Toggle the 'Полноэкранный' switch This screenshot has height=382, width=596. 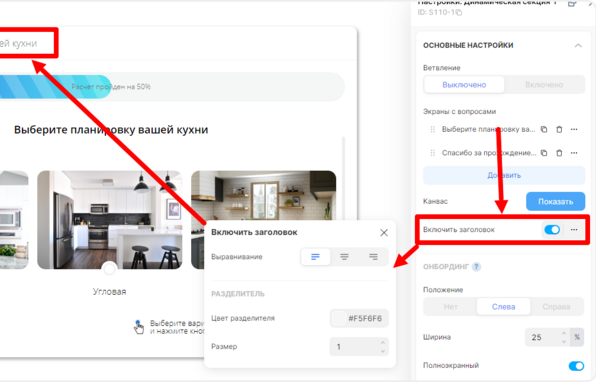(576, 366)
